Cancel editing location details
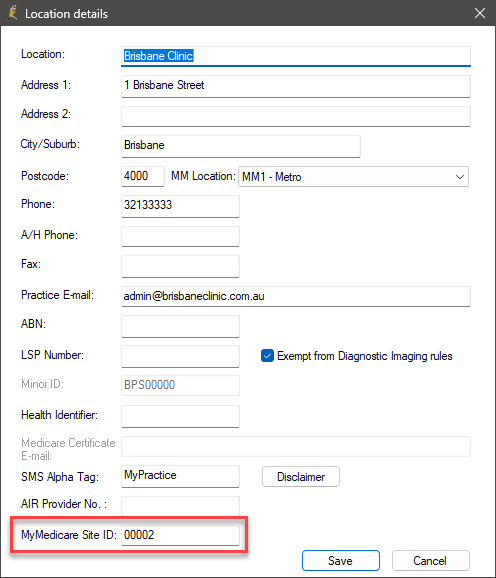The width and height of the screenshot is (496, 578). coord(430,560)
